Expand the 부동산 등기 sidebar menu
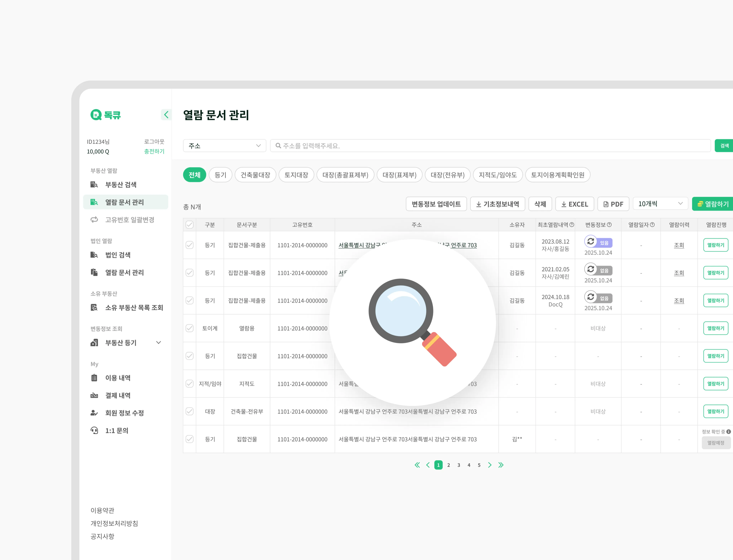The image size is (733, 560). pyautogui.click(x=159, y=343)
